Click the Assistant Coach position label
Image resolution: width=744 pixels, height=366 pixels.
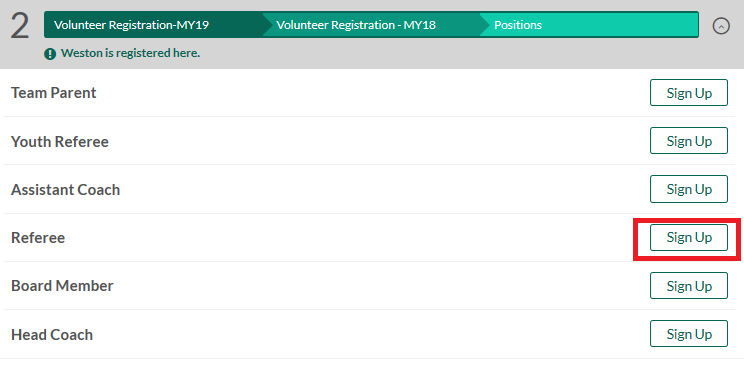(65, 190)
